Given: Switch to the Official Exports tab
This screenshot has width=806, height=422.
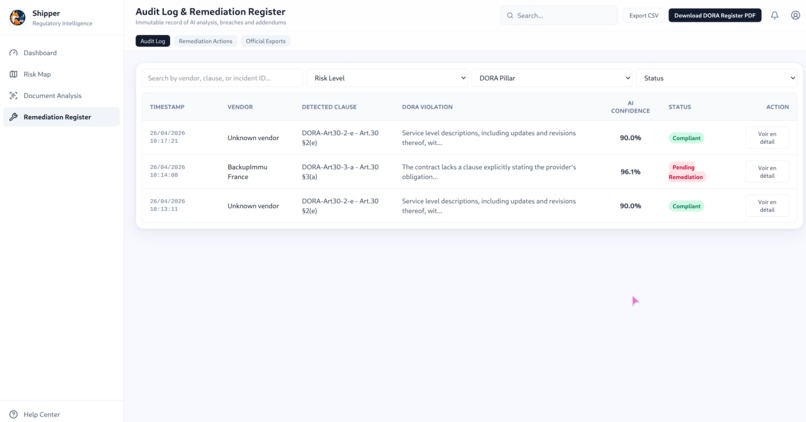Looking at the screenshot, I should click(x=265, y=41).
